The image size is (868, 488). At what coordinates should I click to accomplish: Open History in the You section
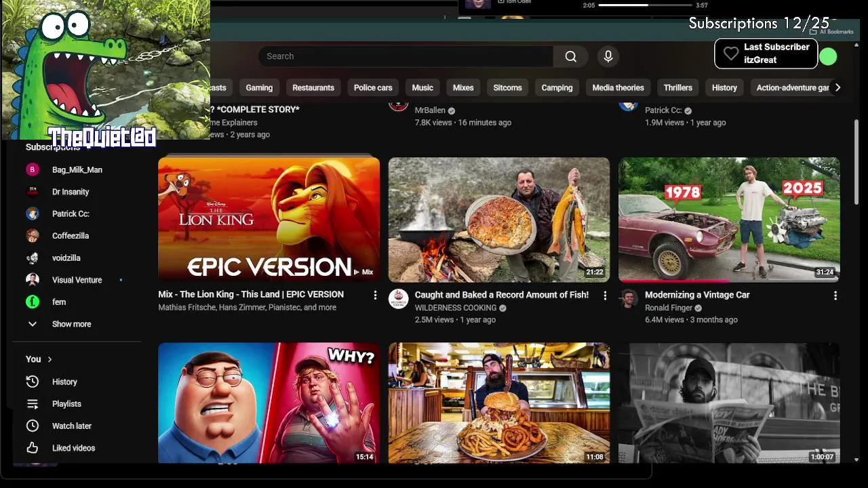click(64, 382)
